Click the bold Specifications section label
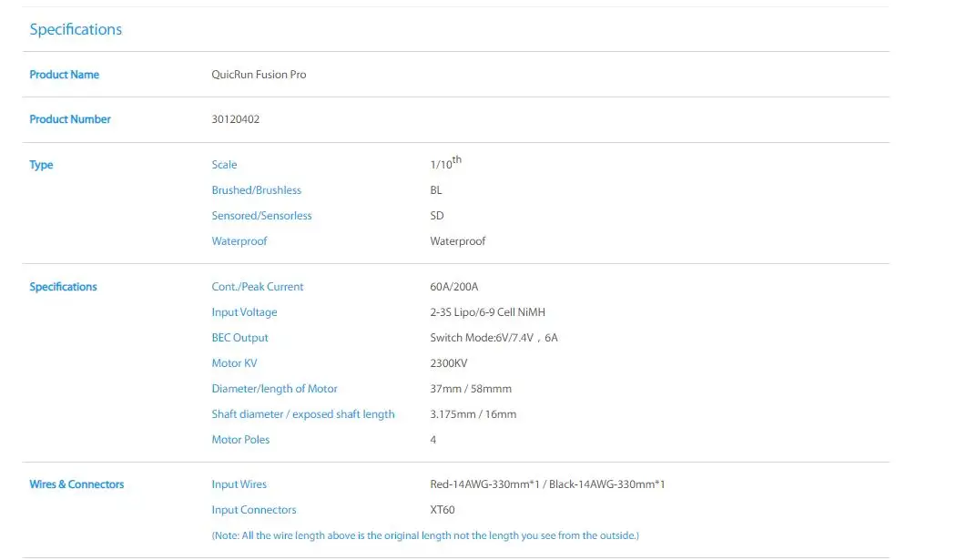967x560 pixels. (63, 287)
